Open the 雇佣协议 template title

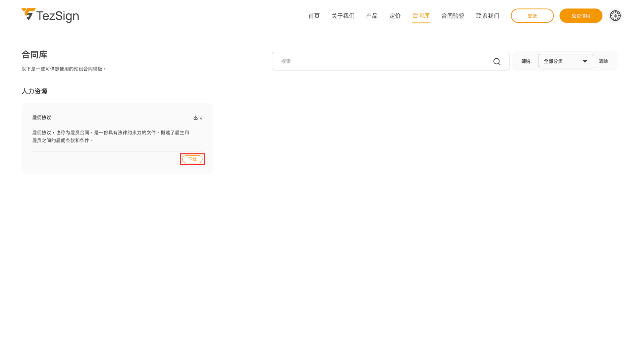42,118
